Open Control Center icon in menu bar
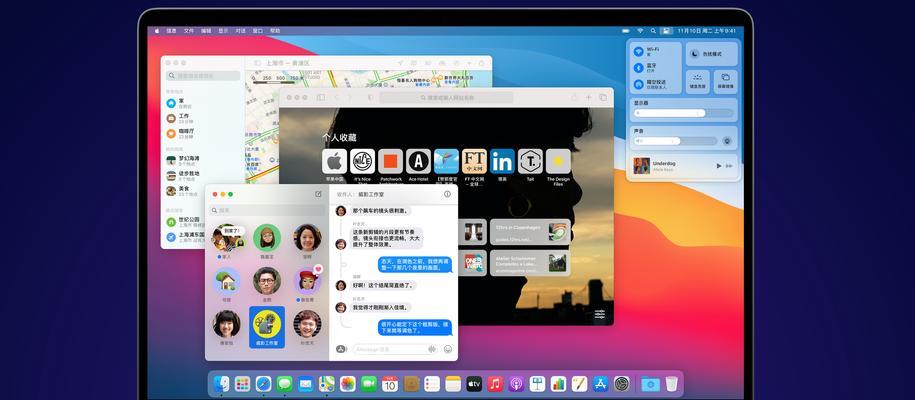Image resolution: width=915 pixels, height=400 pixels. point(667,30)
